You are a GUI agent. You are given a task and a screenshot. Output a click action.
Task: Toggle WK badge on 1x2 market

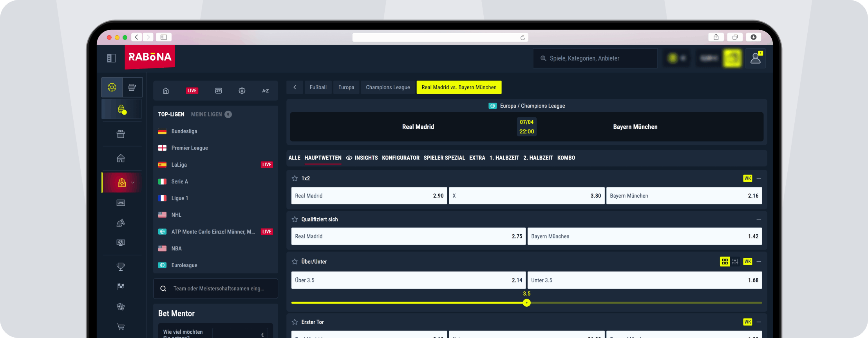[x=748, y=178]
